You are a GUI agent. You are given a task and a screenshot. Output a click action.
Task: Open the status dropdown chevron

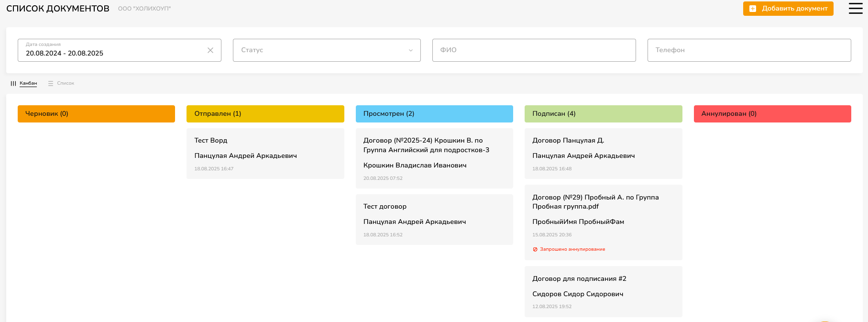(x=411, y=50)
